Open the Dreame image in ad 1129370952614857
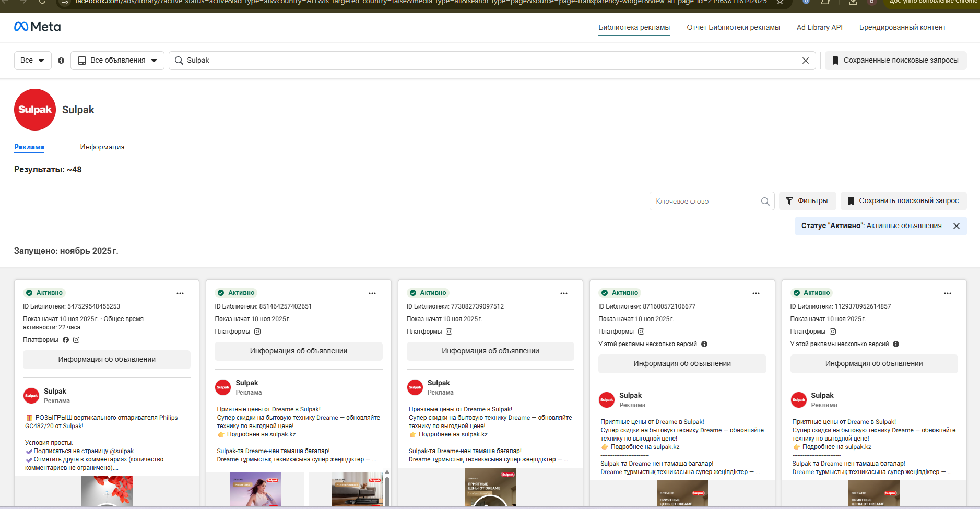980x509 pixels. click(874, 493)
